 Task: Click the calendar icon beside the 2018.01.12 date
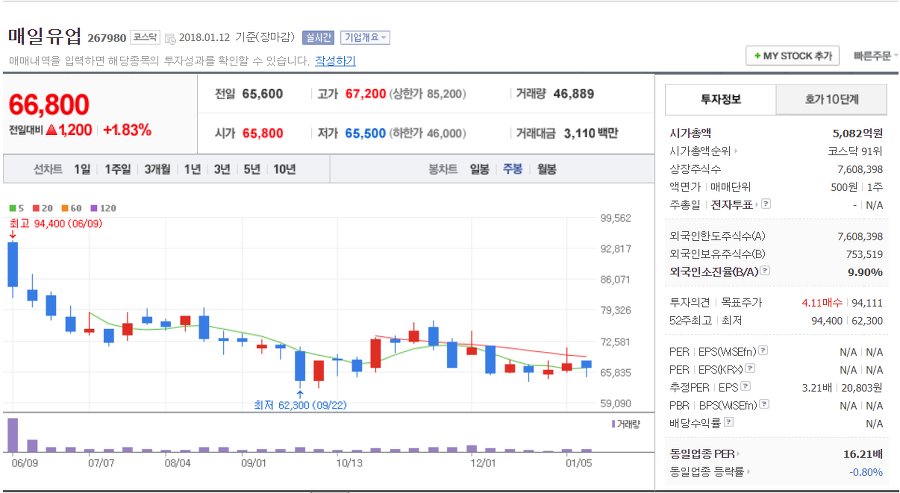click(x=170, y=38)
